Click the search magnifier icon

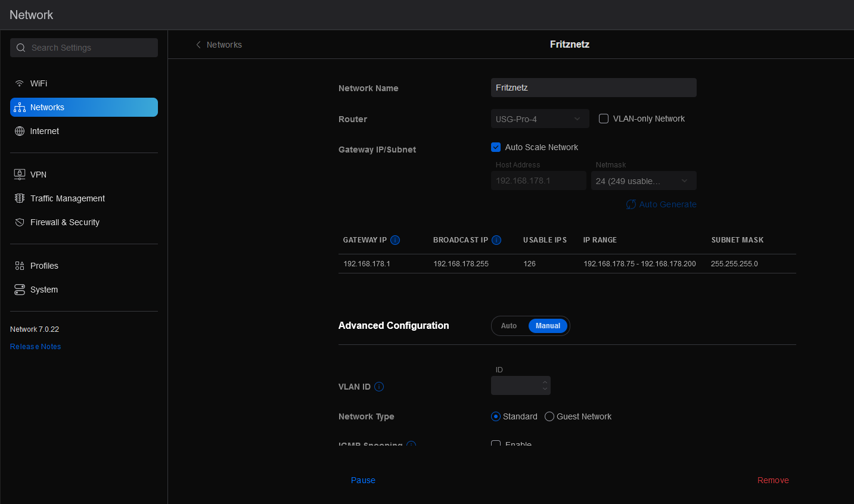21,48
